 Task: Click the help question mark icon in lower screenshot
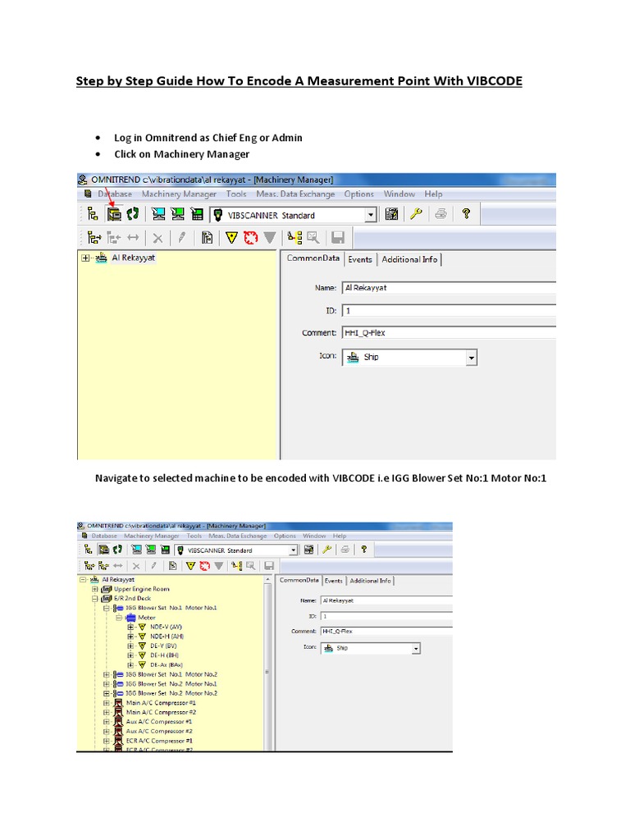pos(363,549)
